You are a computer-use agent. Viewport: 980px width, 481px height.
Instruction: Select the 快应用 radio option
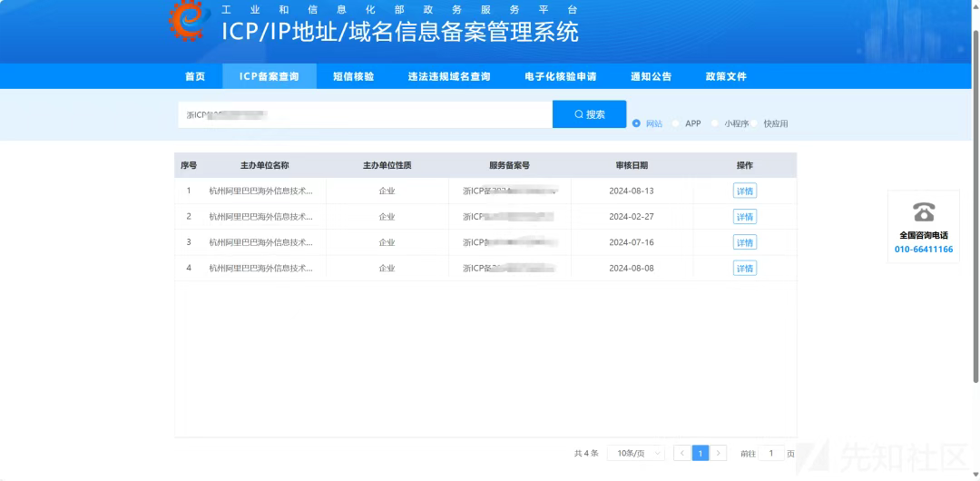click(754, 123)
